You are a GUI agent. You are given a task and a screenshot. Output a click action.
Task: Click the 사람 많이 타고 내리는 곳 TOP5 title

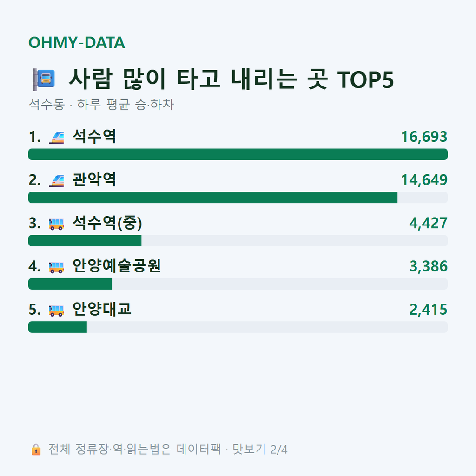pyautogui.click(x=231, y=79)
